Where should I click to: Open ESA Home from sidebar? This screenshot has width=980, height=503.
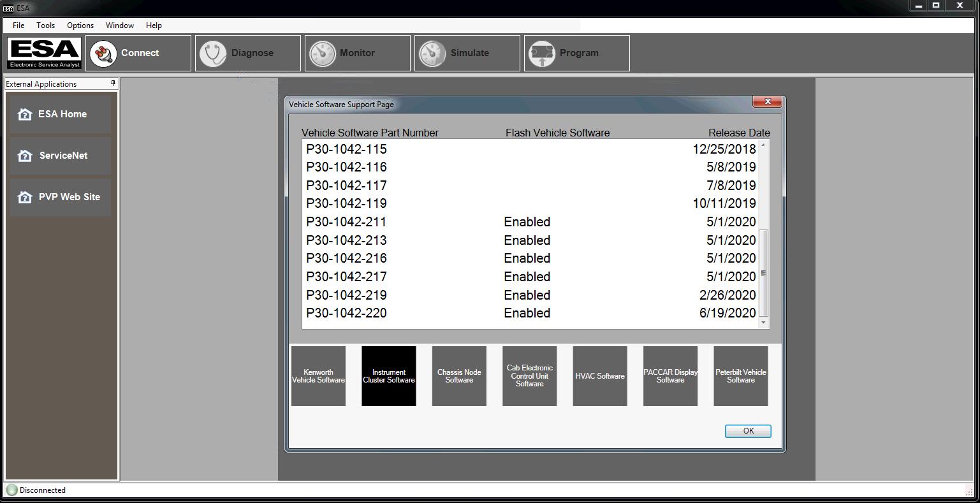pyautogui.click(x=60, y=114)
